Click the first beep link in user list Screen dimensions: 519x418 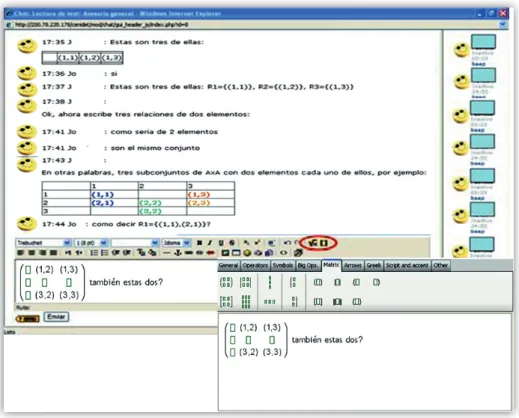[478, 64]
